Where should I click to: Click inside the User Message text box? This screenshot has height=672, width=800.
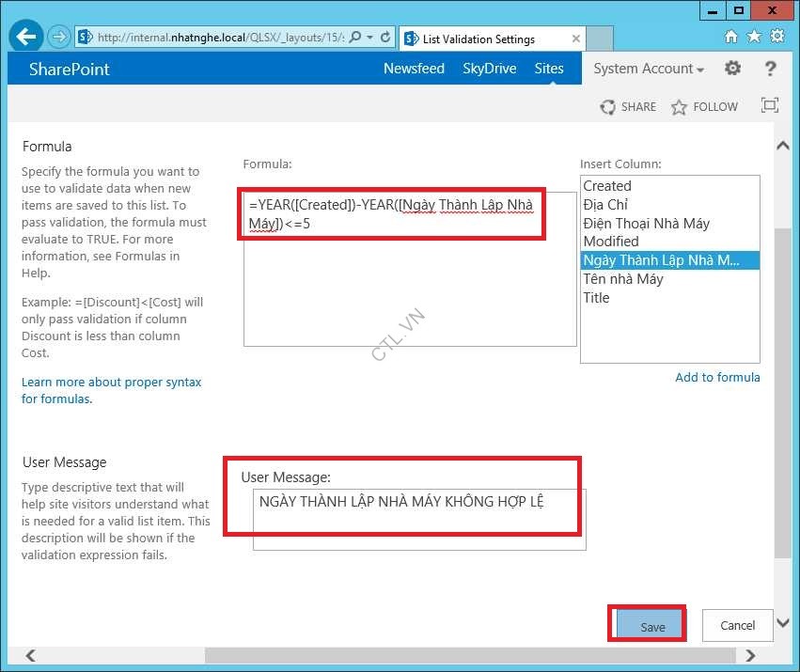point(418,522)
